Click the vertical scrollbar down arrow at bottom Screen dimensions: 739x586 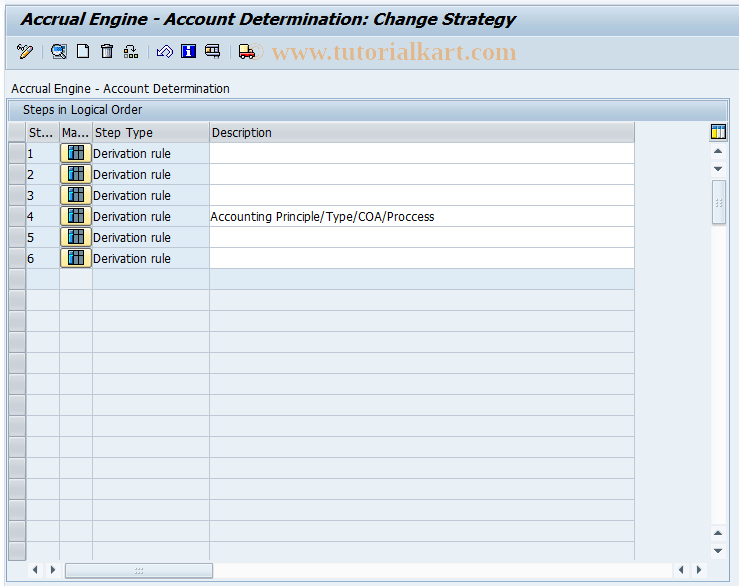(x=718, y=551)
